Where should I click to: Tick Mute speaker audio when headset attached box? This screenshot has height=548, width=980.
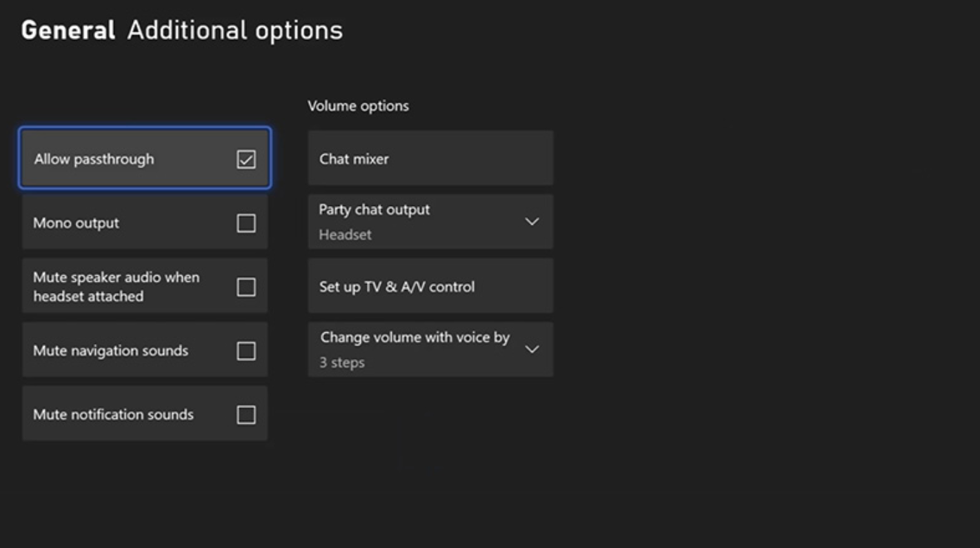point(246,287)
